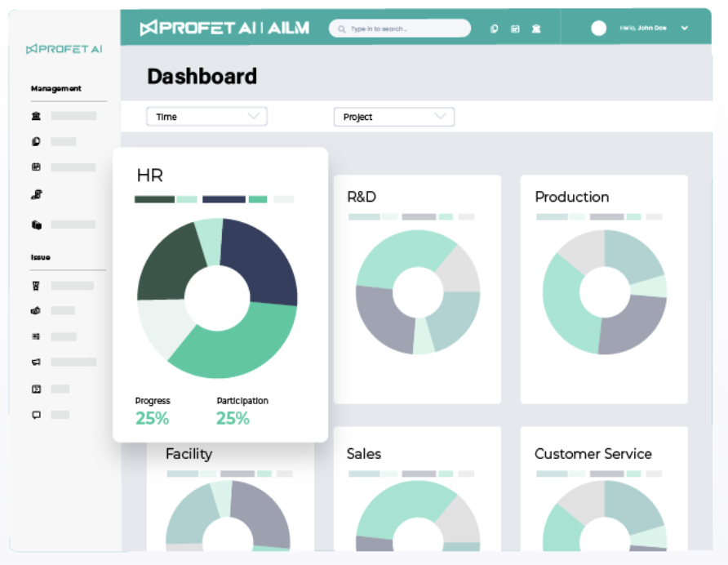Open the R&D department card
The width and height of the screenshot is (728, 565).
[x=417, y=290]
